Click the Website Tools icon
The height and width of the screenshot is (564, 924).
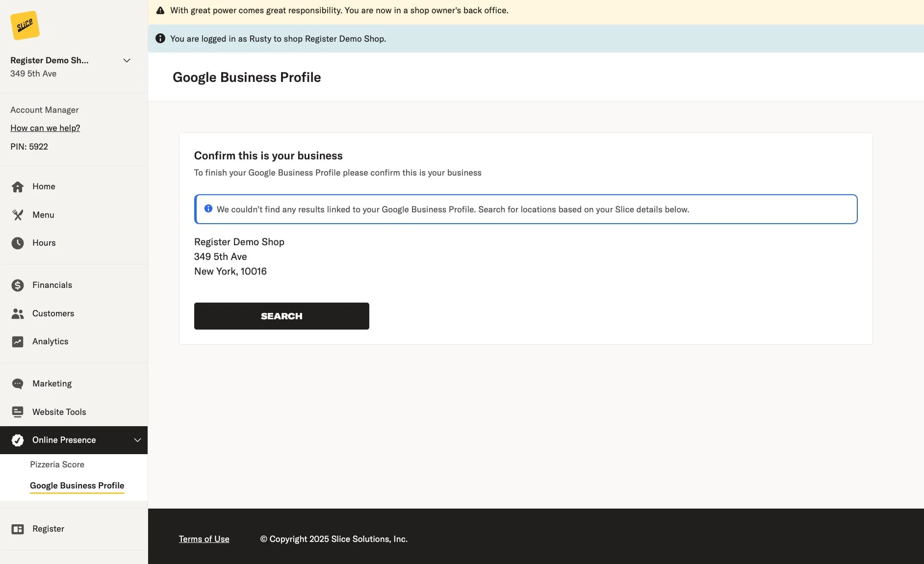point(18,412)
